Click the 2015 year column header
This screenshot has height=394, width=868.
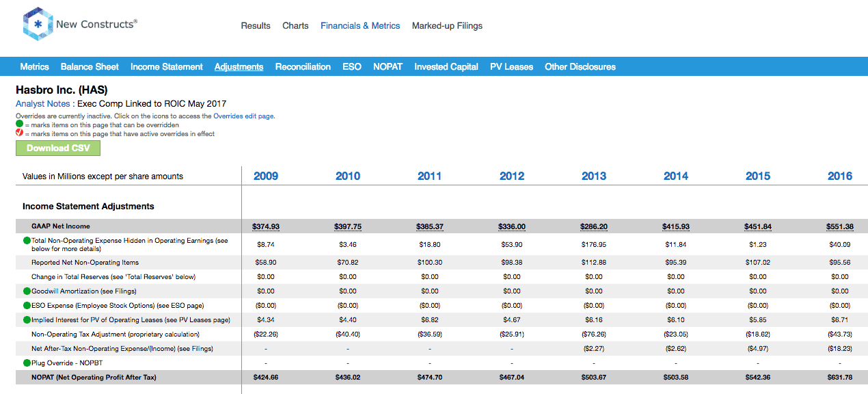758,176
